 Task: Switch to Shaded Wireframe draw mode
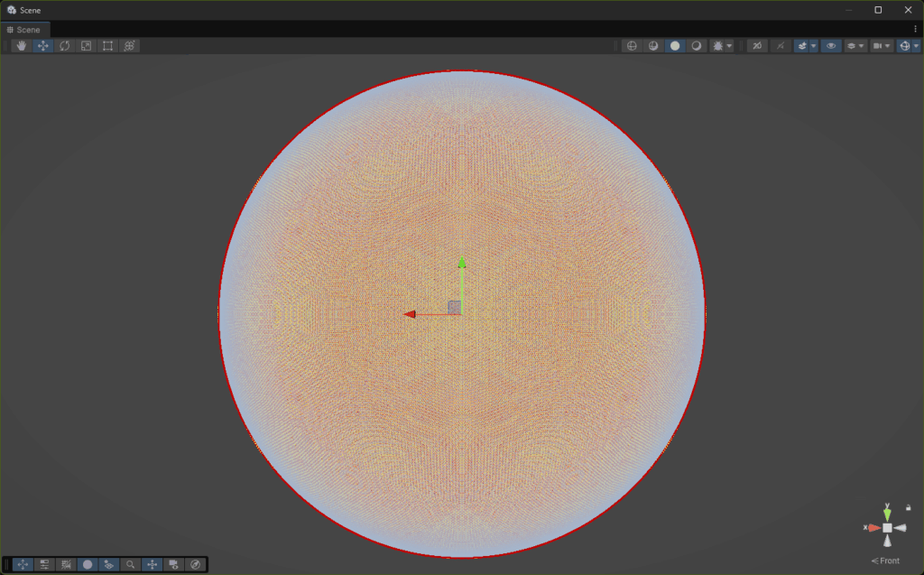(x=653, y=46)
